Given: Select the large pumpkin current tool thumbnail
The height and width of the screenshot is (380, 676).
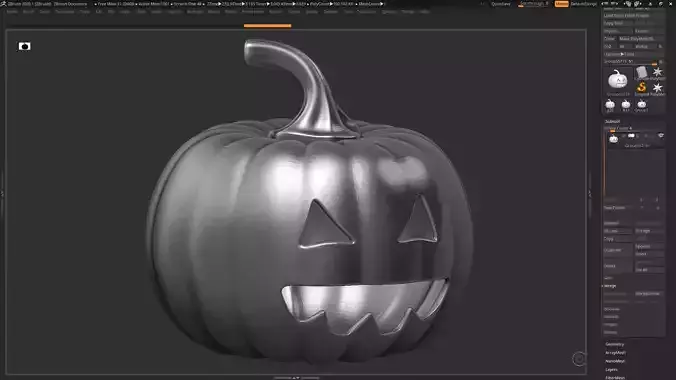Looking at the screenshot, I should 617,80.
